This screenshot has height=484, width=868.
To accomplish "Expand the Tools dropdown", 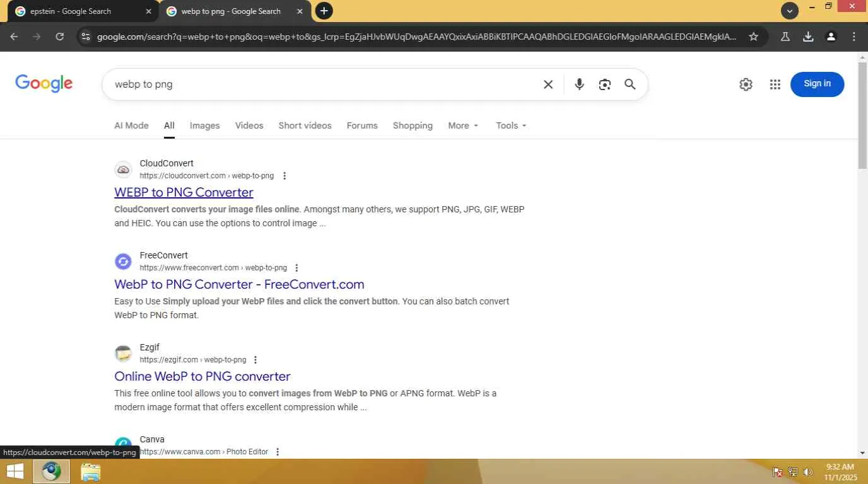I will (x=511, y=125).
